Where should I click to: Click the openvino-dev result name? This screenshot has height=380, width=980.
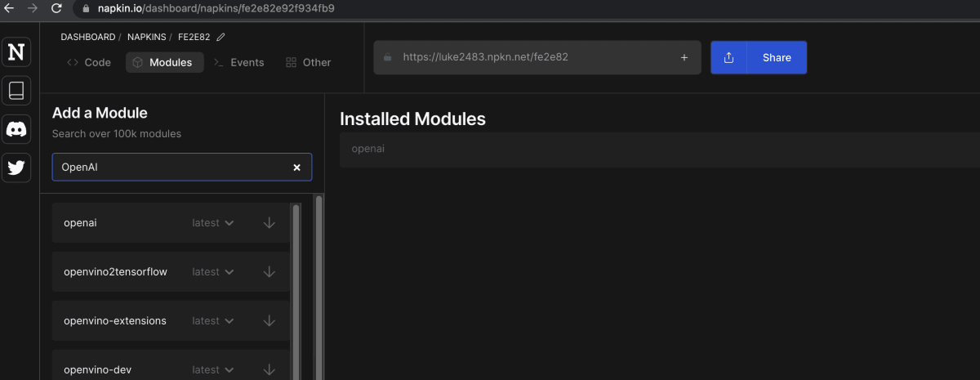pos(97,370)
